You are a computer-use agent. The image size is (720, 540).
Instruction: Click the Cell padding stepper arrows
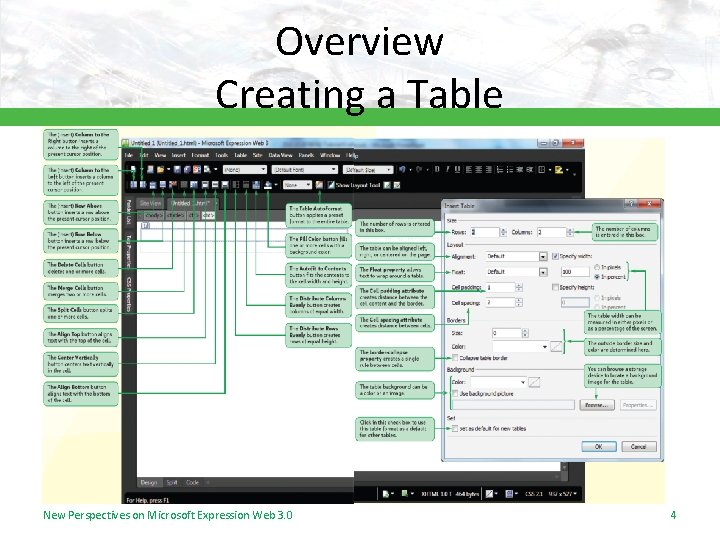[519, 287]
